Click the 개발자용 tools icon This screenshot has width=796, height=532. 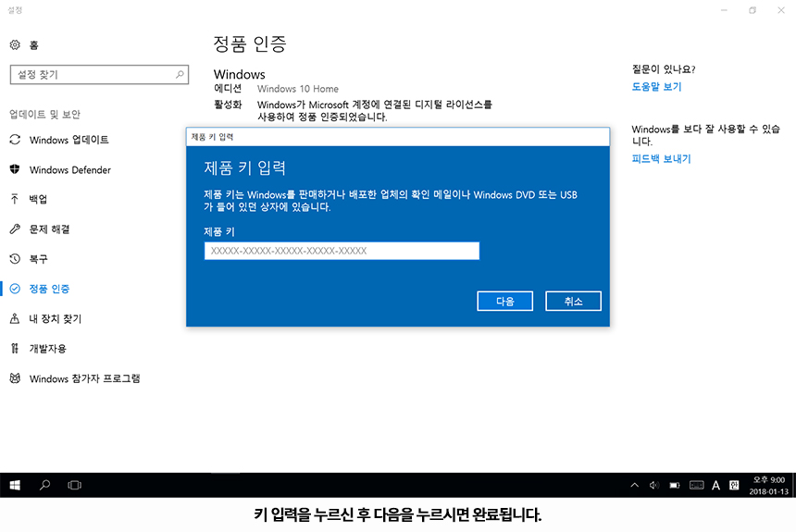coord(15,348)
